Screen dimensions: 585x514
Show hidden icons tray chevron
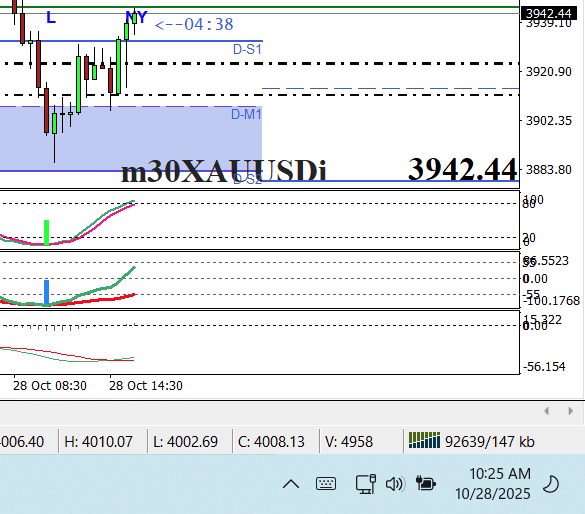point(291,484)
